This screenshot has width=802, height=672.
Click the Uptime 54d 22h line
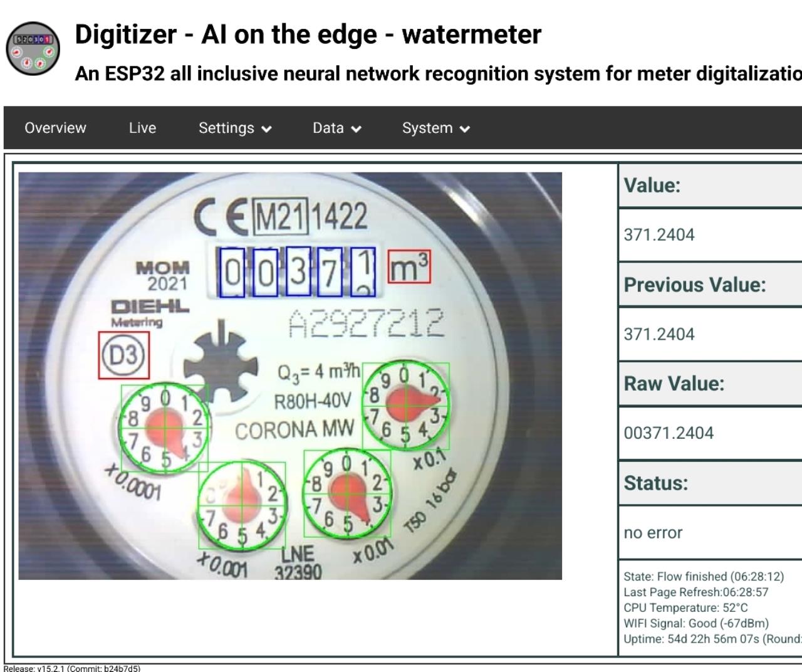pyautogui.click(x=712, y=639)
